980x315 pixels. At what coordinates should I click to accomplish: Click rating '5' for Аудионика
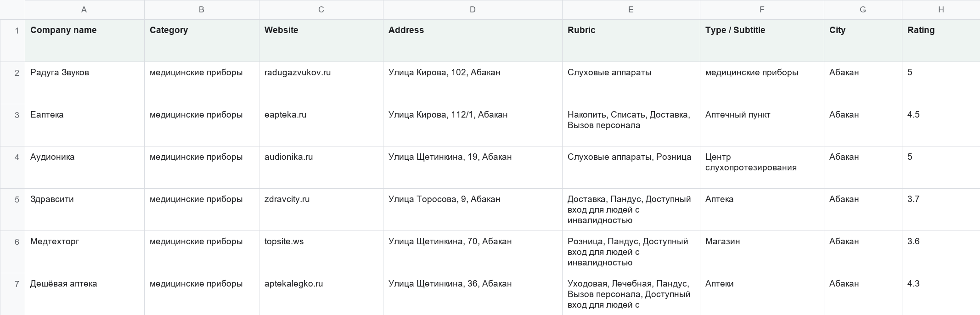coord(941,167)
